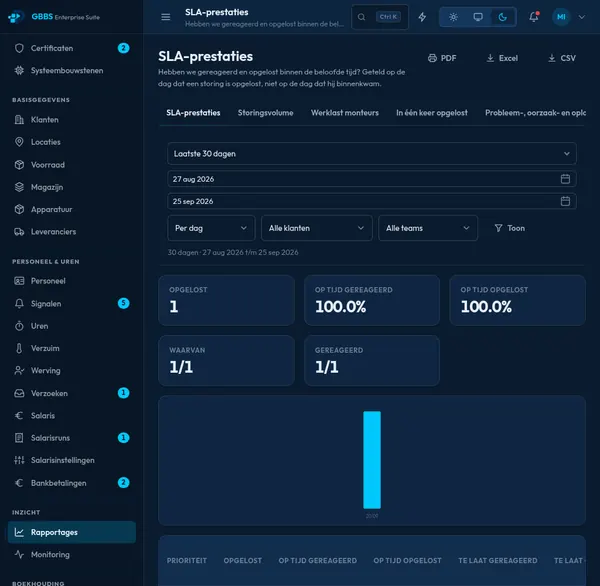Open Salaris euro icon
The height and width of the screenshot is (586, 600).
click(x=19, y=415)
